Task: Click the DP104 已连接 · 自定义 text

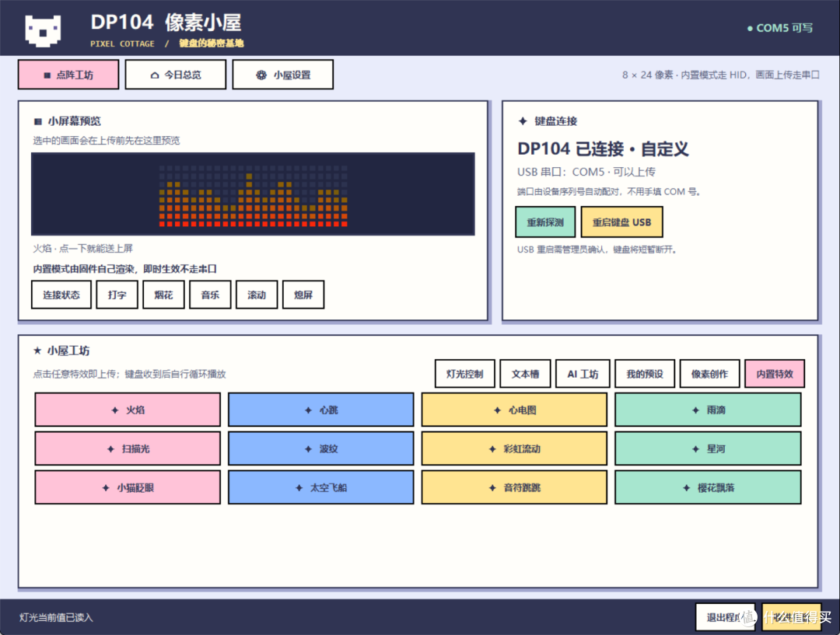Action: [603, 148]
